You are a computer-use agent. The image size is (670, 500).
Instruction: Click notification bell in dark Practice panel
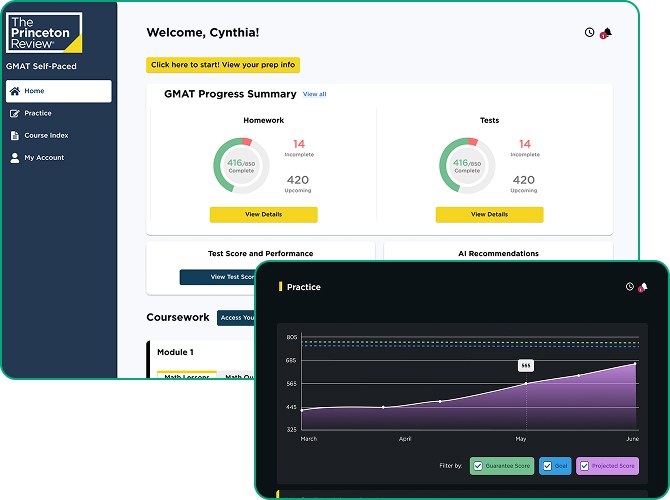pos(643,287)
